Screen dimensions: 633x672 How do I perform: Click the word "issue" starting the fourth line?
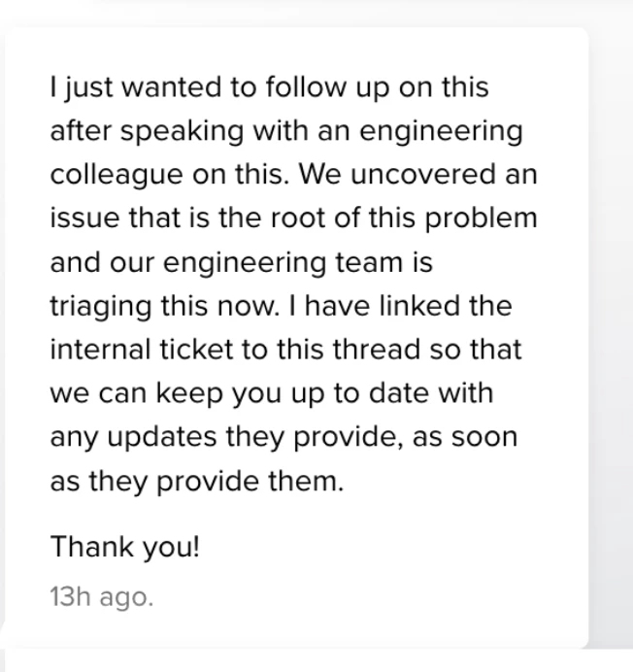84,218
